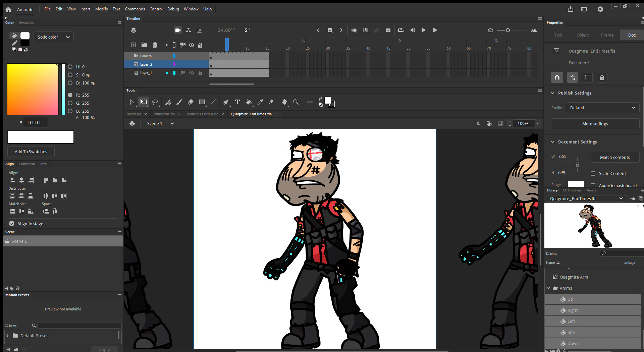Toggle visibility of Layer_1

click(x=192, y=73)
